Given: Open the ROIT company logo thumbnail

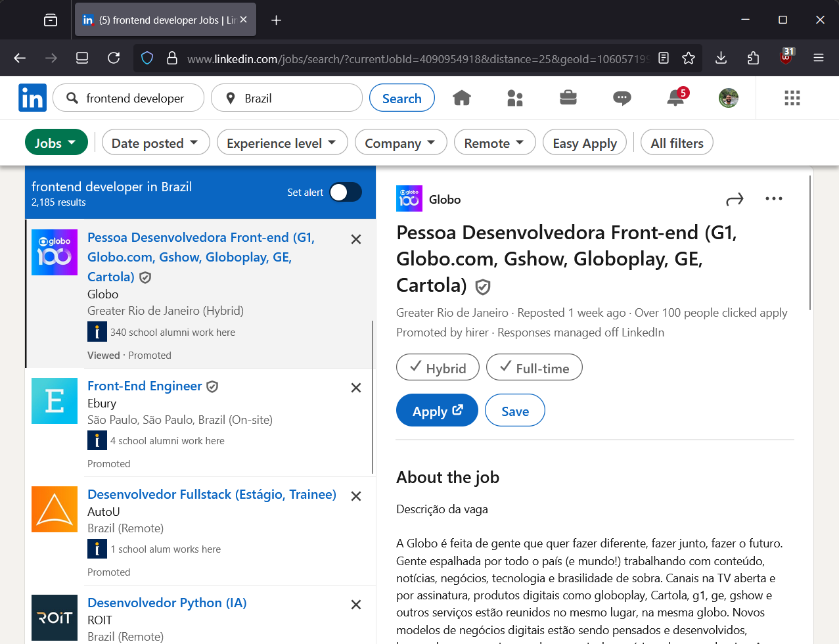Looking at the screenshot, I should pyautogui.click(x=55, y=618).
